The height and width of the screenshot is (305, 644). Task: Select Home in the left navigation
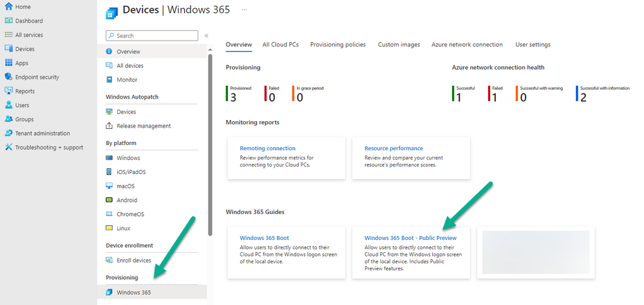(x=23, y=6)
